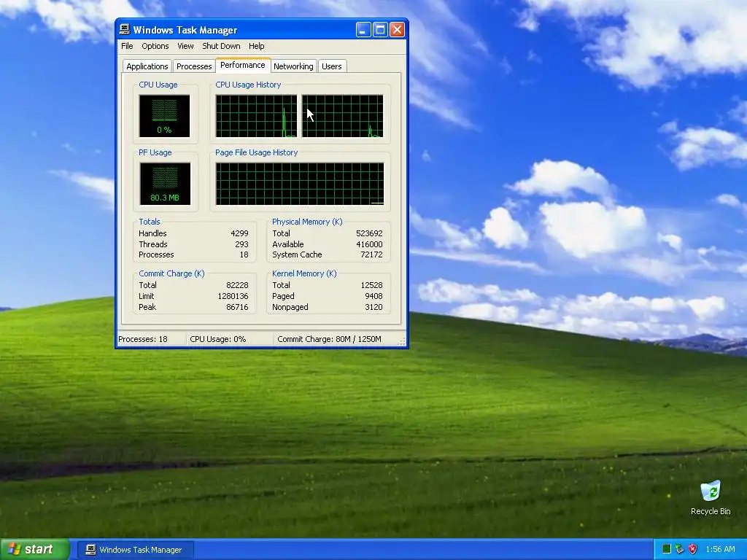
Task: Click the Physical Memory (K) group label
Action: 307,222
